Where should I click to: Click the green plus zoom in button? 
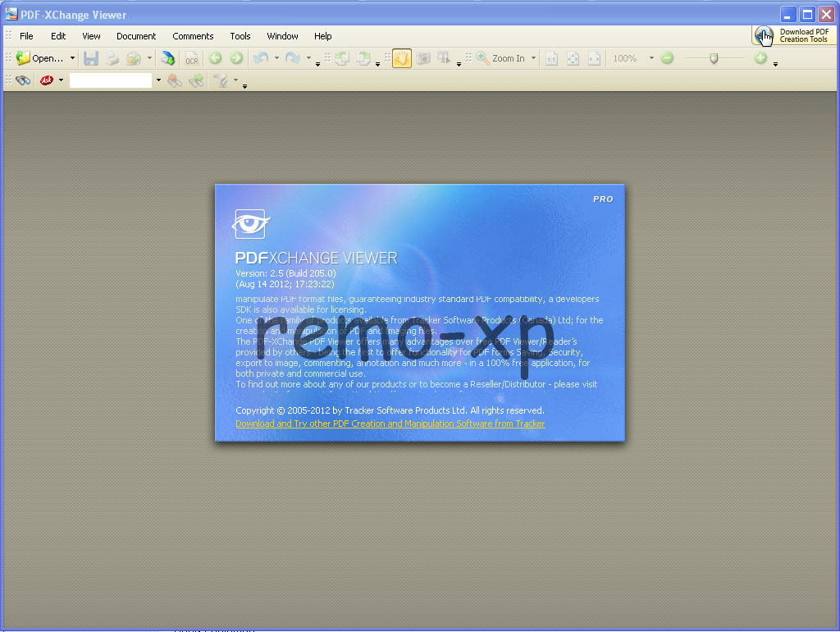760,58
